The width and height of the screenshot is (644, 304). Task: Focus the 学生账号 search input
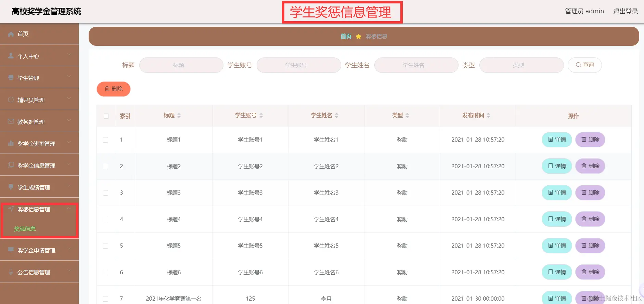299,65
